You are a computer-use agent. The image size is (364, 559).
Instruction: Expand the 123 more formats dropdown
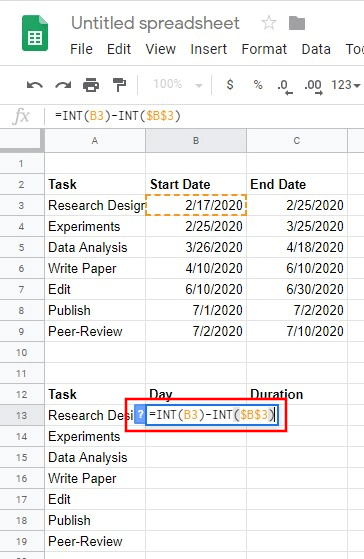point(346,85)
